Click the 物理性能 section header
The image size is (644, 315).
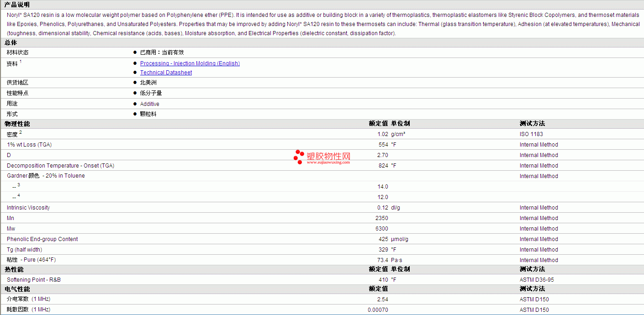tap(17, 124)
